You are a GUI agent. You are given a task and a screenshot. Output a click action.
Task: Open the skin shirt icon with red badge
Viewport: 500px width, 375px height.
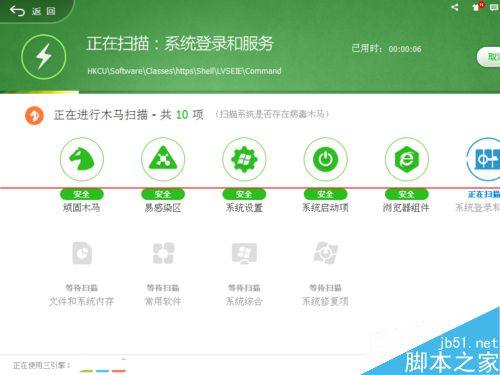(x=477, y=7)
